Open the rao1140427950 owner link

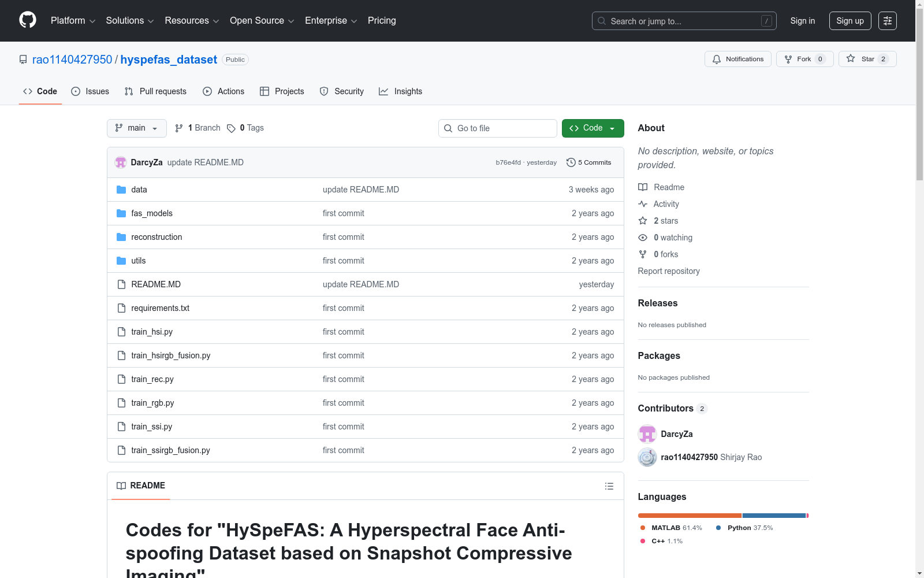pos(72,60)
